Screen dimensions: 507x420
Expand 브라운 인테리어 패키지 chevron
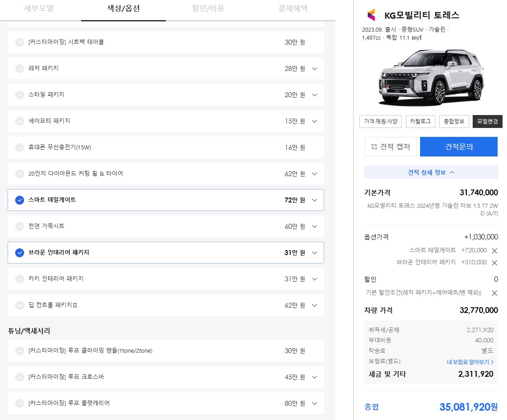tap(315, 252)
